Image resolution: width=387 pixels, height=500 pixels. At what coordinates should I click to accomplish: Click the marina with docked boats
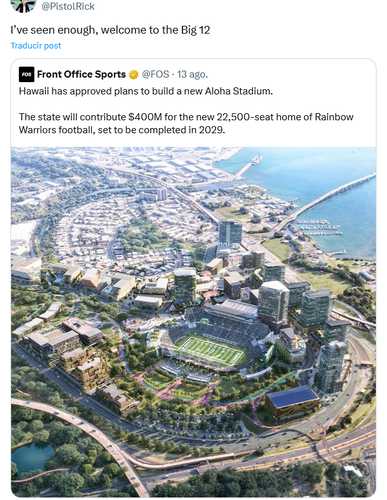point(319,227)
